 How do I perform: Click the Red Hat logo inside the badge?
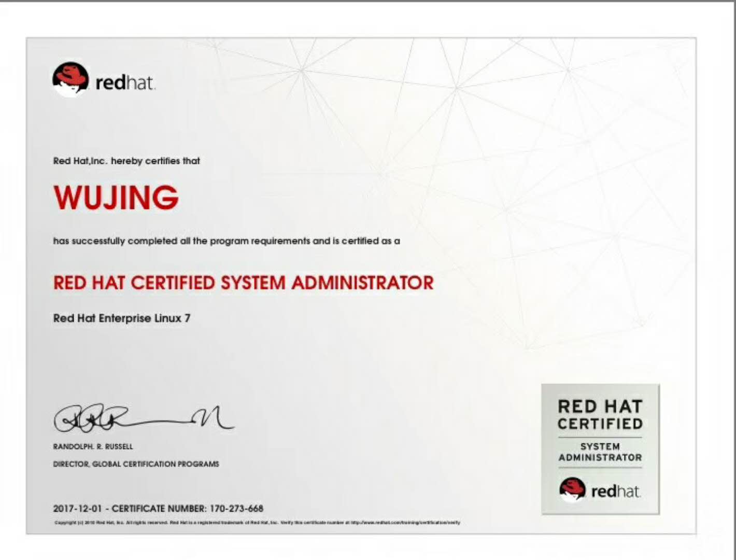pos(600,490)
